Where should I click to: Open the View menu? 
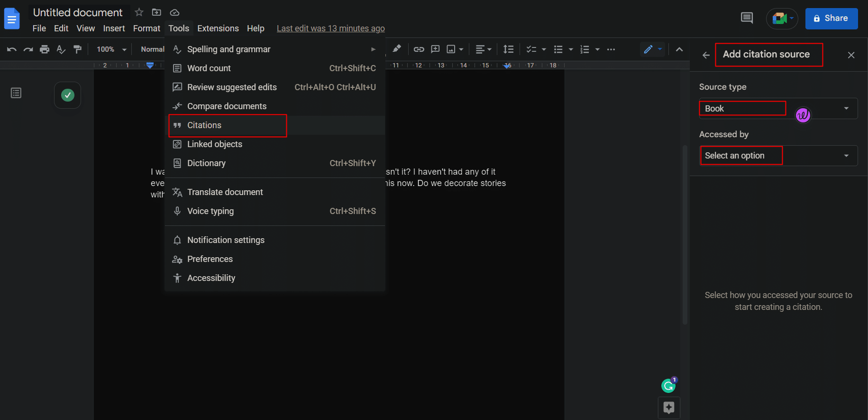coord(86,28)
